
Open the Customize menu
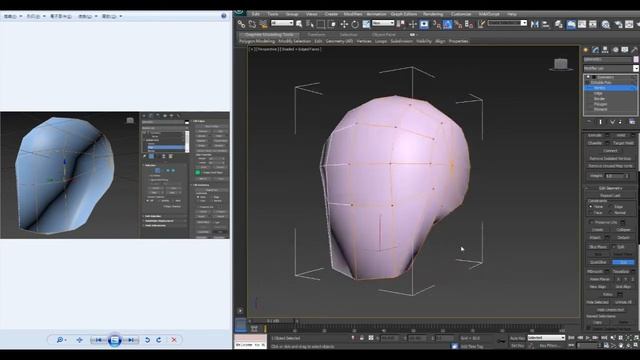[x=461, y=14]
